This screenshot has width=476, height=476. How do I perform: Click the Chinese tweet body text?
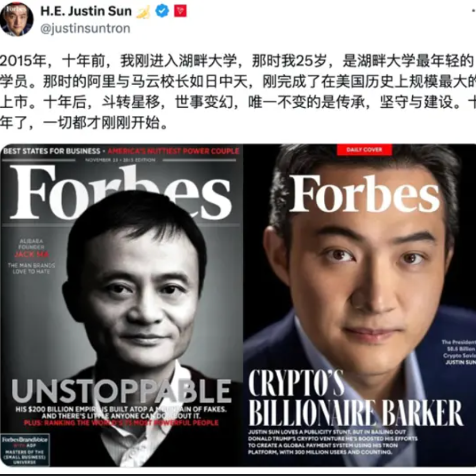(238, 92)
